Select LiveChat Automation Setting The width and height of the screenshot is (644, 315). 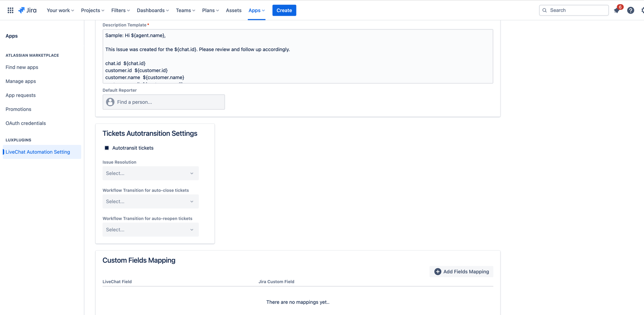pyautogui.click(x=42, y=152)
